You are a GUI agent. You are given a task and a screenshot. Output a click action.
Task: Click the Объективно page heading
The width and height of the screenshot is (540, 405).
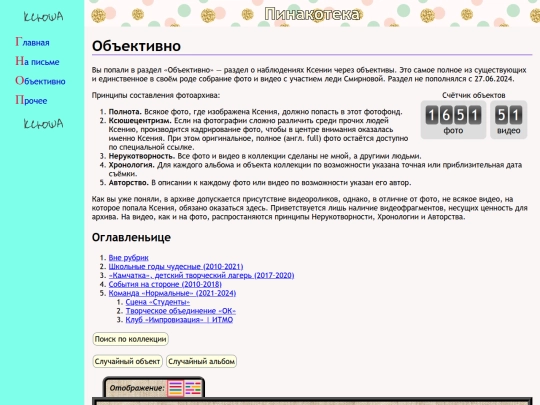136,46
